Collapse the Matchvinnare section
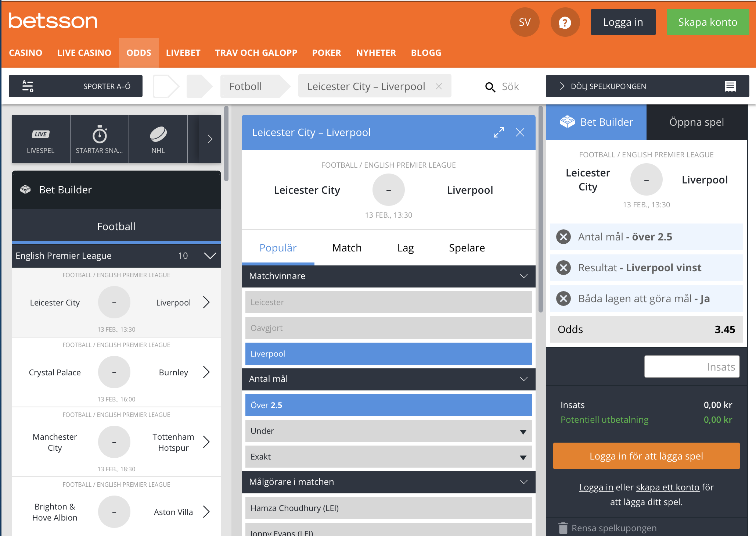The height and width of the screenshot is (536, 756). (x=523, y=276)
